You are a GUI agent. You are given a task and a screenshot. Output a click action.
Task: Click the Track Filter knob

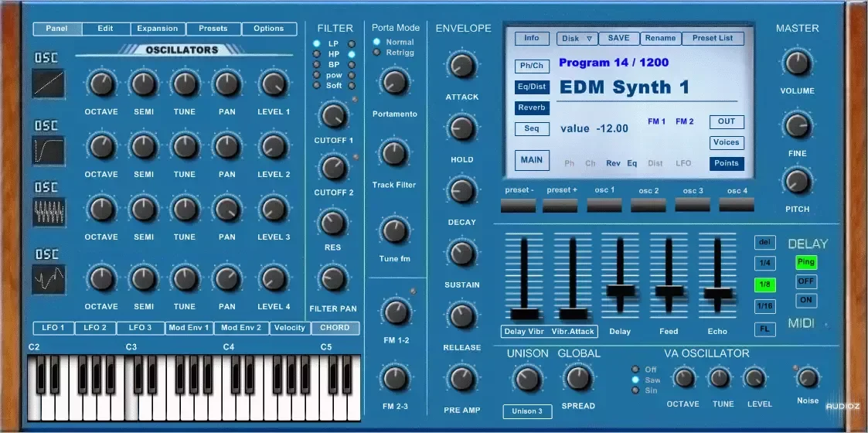point(394,153)
